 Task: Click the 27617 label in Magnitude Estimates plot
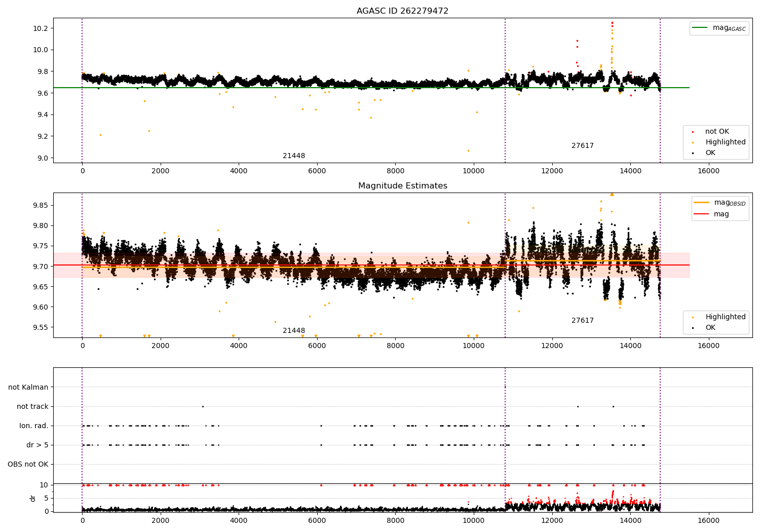[583, 321]
